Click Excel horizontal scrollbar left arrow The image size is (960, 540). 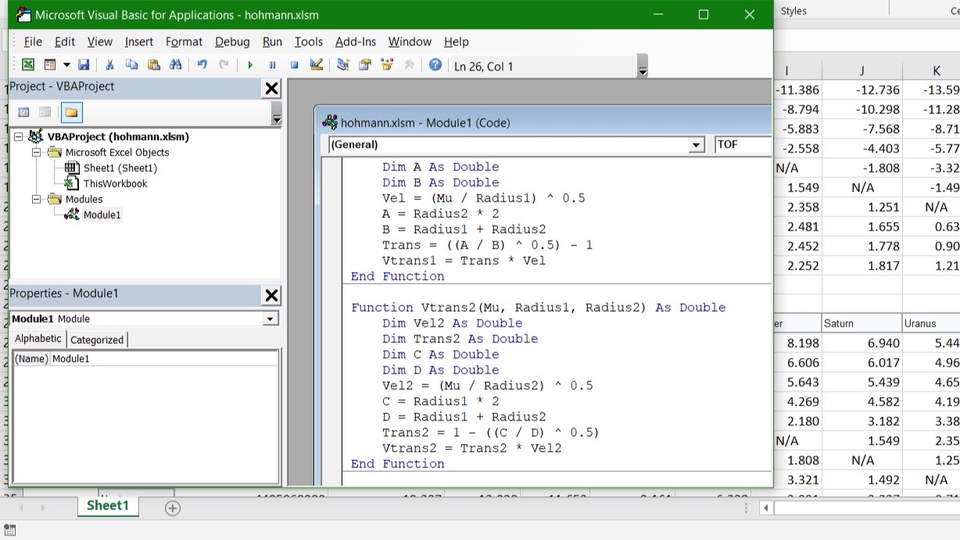pos(766,508)
